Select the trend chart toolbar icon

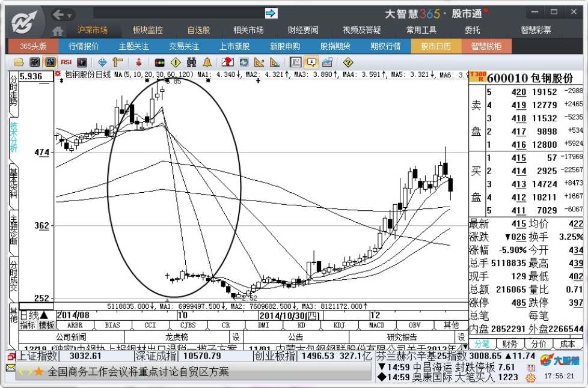(34, 62)
